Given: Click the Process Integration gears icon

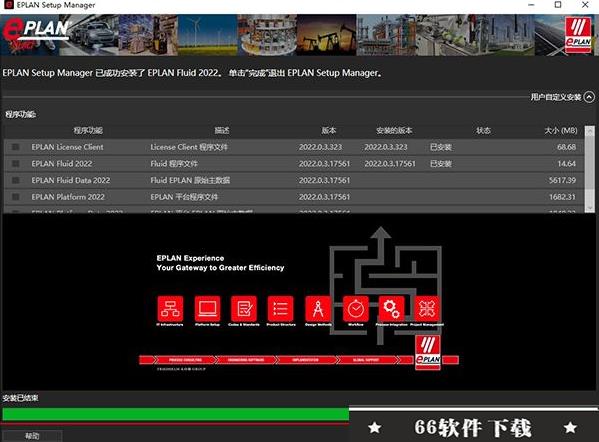Looking at the screenshot, I should [x=391, y=309].
